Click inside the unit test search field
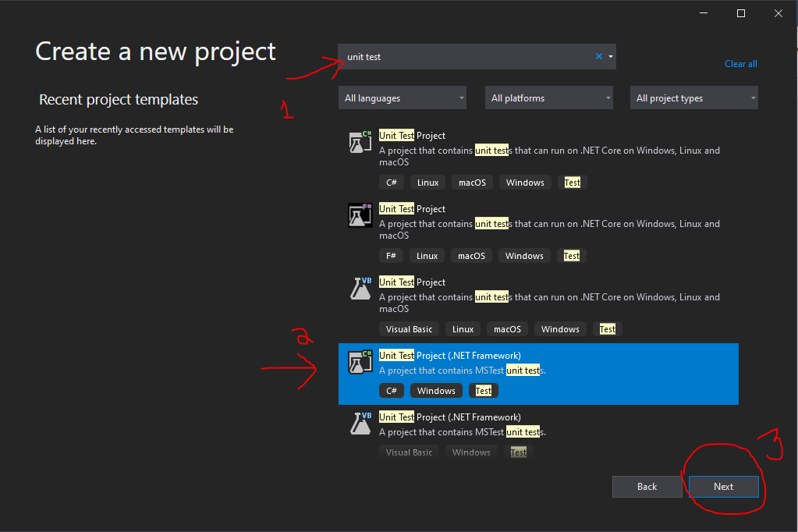The height and width of the screenshot is (532, 798). click(x=468, y=56)
